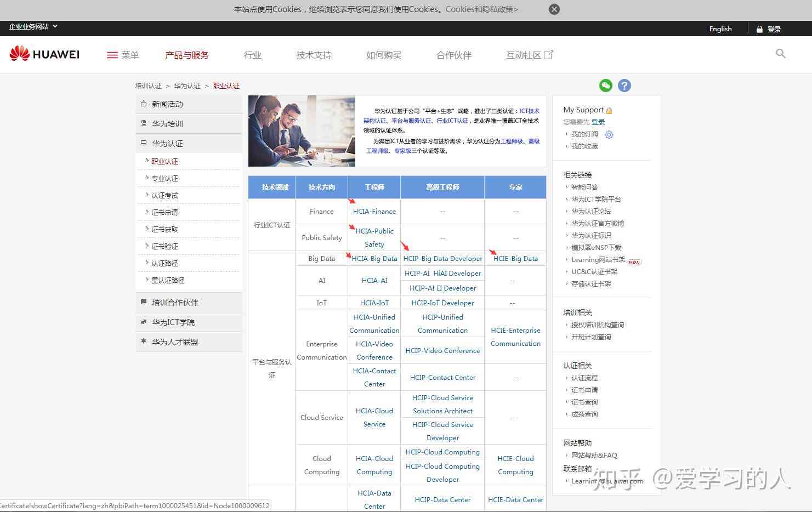Open the 技术支持 navigation item

[314, 55]
